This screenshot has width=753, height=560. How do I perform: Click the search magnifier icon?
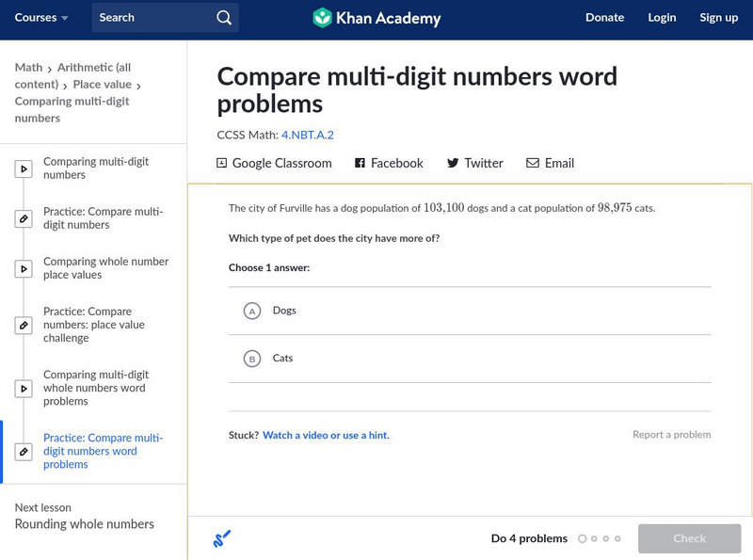(223, 18)
